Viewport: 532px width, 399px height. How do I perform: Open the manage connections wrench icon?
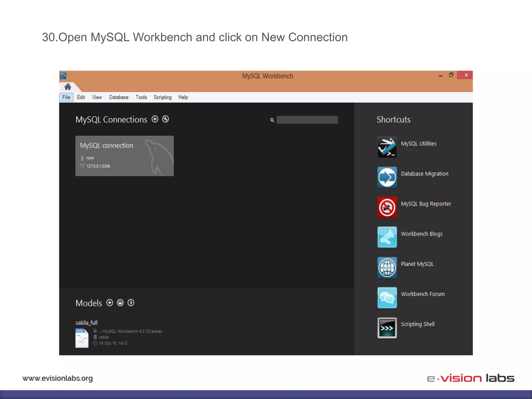[165, 119]
